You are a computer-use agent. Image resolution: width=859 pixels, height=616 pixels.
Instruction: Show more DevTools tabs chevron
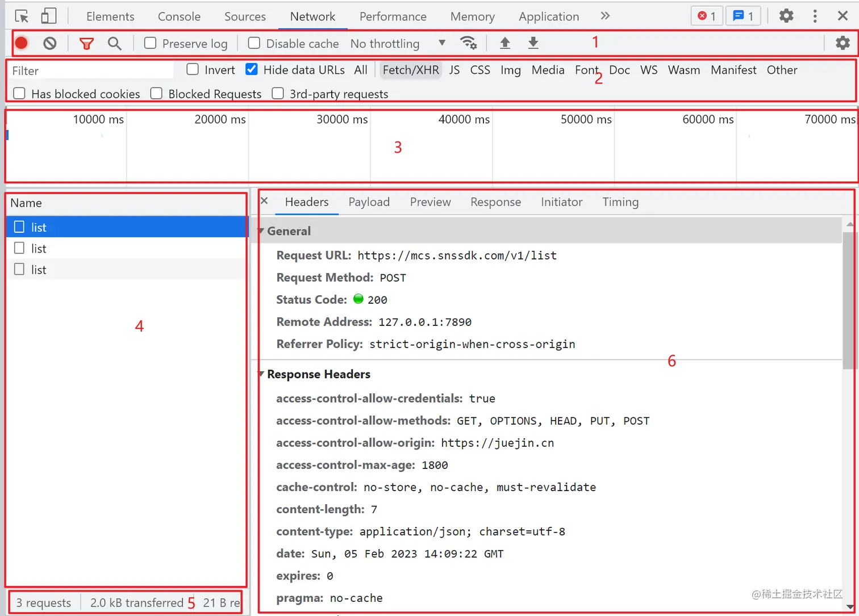coord(605,16)
